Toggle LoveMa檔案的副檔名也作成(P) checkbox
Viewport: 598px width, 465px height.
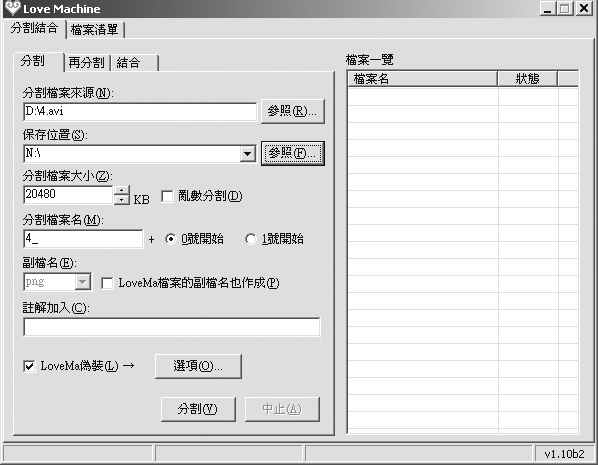[x=107, y=283]
